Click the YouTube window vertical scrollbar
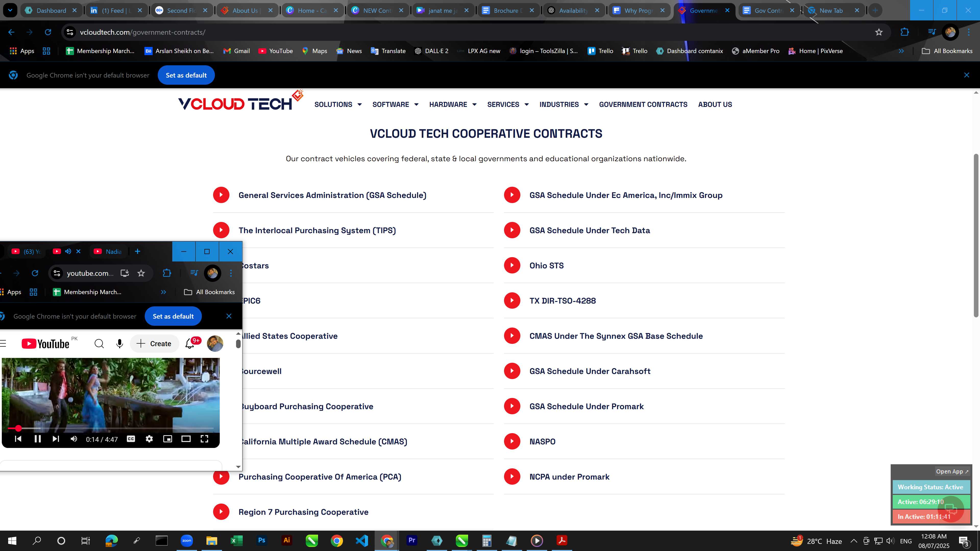Viewport: 980px width, 551px height. coord(238,344)
